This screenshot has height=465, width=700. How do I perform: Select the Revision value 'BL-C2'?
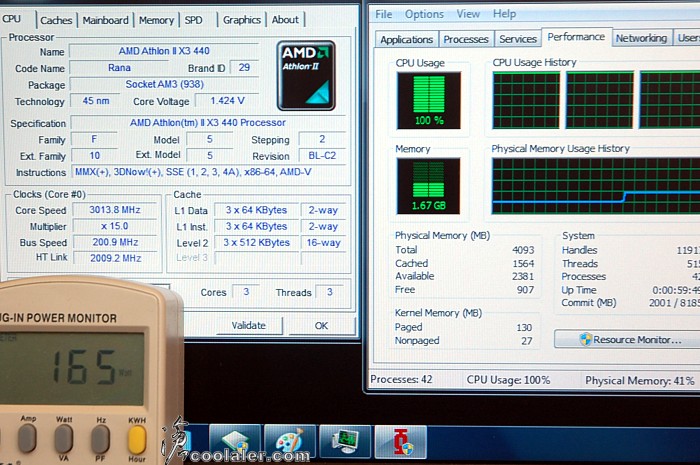click(322, 156)
